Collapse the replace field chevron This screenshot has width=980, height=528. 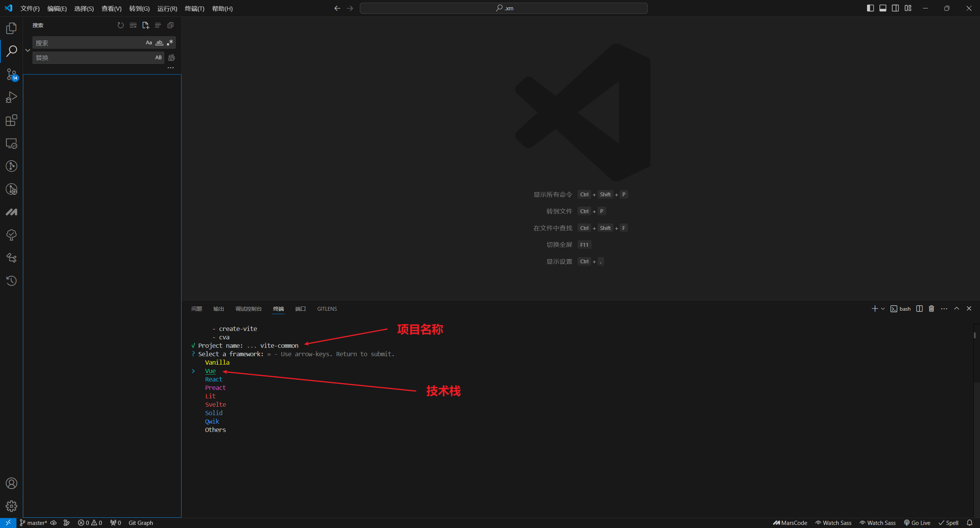28,50
